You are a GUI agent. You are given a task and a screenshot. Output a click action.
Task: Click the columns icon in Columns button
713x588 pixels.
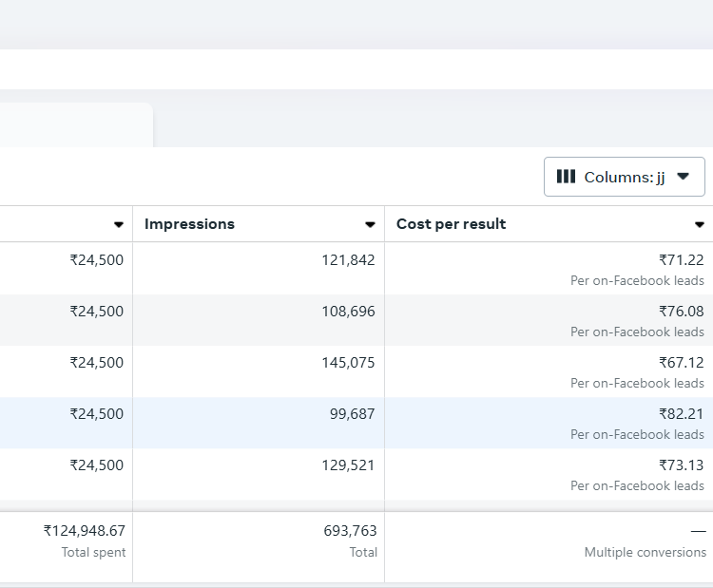click(x=567, y=177)
